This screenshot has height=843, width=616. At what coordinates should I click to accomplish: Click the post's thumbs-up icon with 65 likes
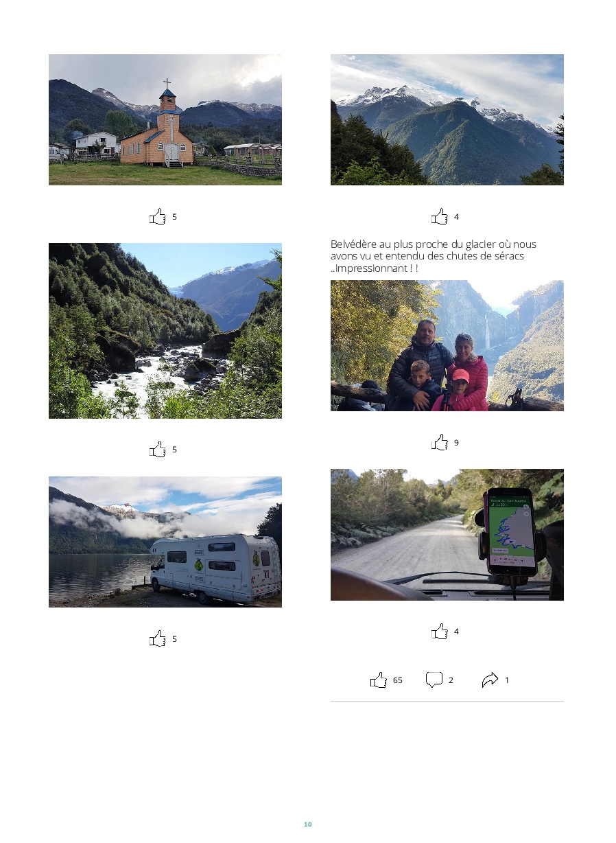(x=379, y=680)
